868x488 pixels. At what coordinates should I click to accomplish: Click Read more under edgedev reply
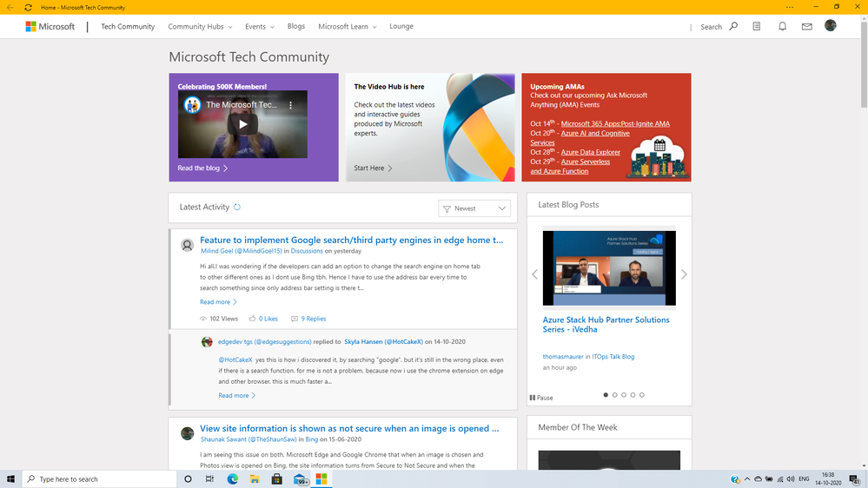pos(237,396)
